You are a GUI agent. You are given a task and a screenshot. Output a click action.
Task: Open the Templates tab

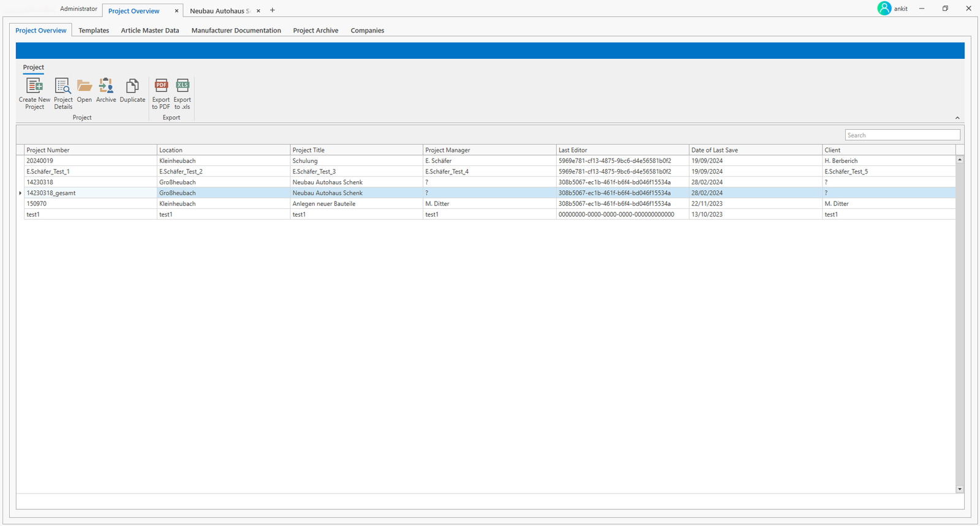(94, 31)
